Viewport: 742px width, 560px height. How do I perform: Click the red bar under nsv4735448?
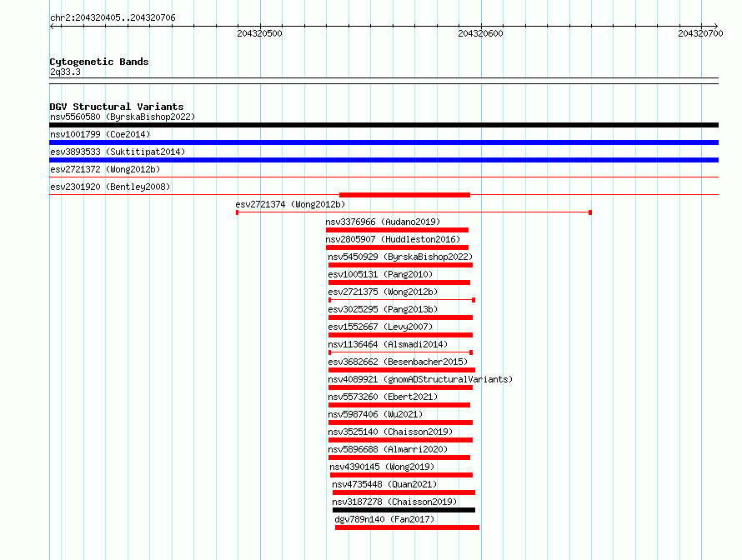pos(404,492)
